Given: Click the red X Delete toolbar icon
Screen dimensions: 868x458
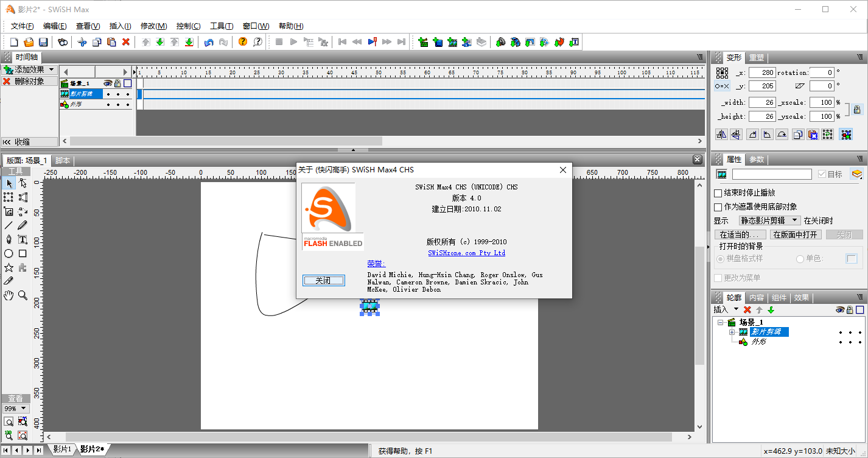Looking at the screenshot, I should click(126, 42).
